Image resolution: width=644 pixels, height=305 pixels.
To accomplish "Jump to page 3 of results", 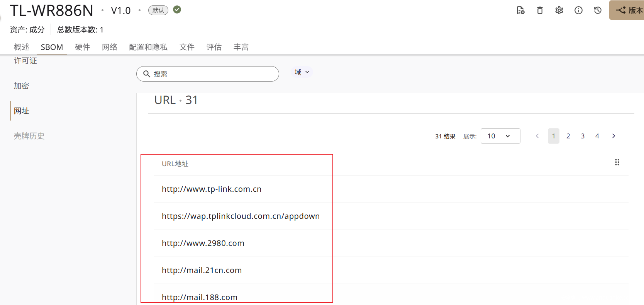I will point(583,136).
